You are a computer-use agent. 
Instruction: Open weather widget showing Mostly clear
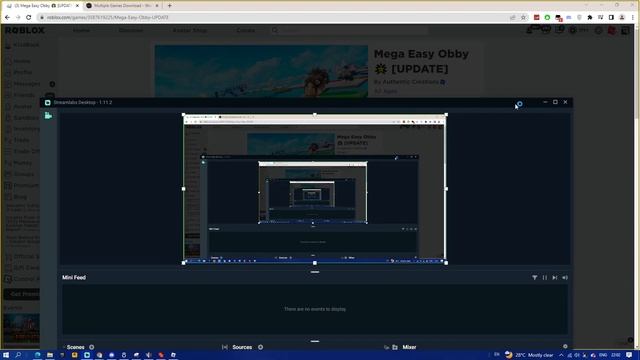529,355
